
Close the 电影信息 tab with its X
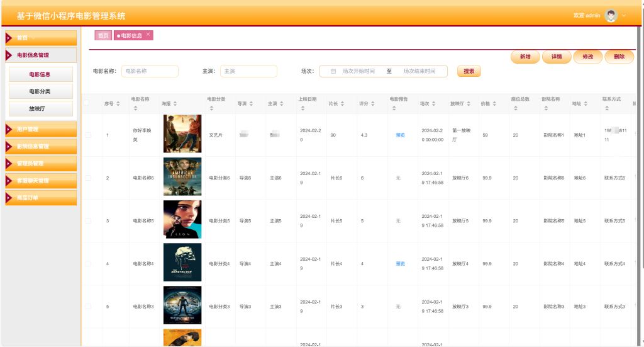(148, 34)
